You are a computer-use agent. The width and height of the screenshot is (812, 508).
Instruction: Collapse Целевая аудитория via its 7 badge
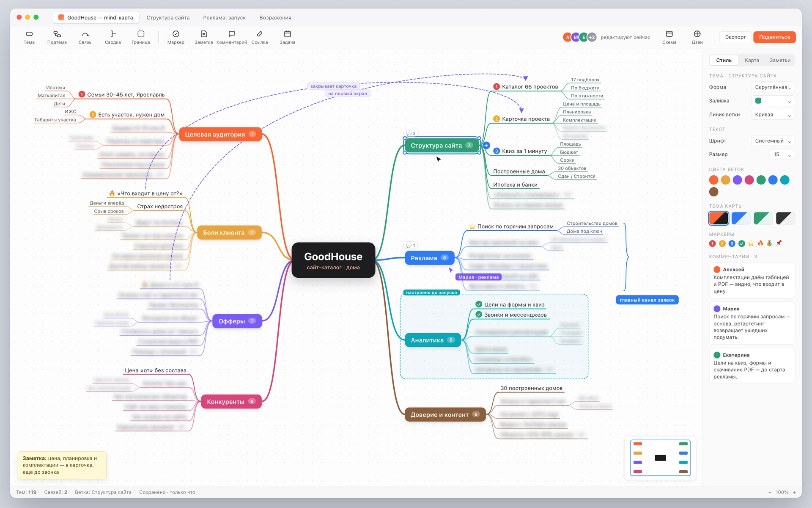tap(252, 134)
